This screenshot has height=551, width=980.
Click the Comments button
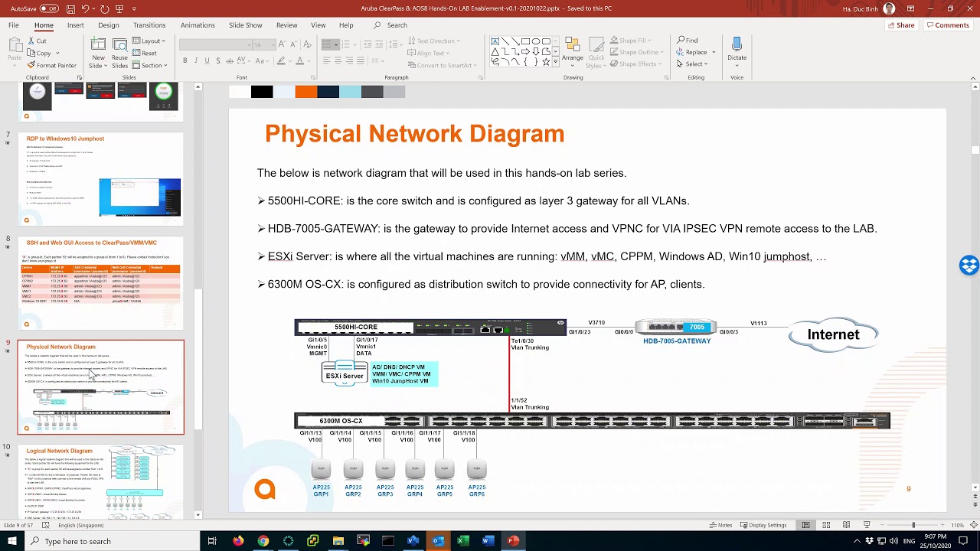[x=947, y=25]
